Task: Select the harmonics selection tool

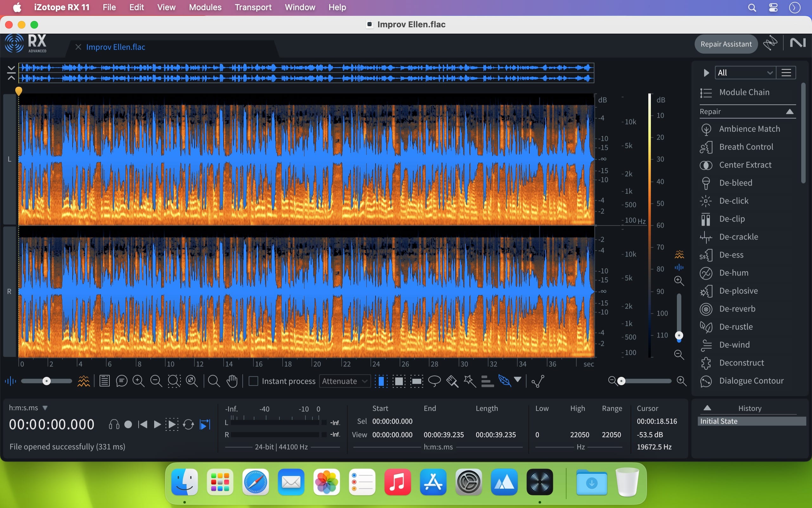Action: pos(487,381)
